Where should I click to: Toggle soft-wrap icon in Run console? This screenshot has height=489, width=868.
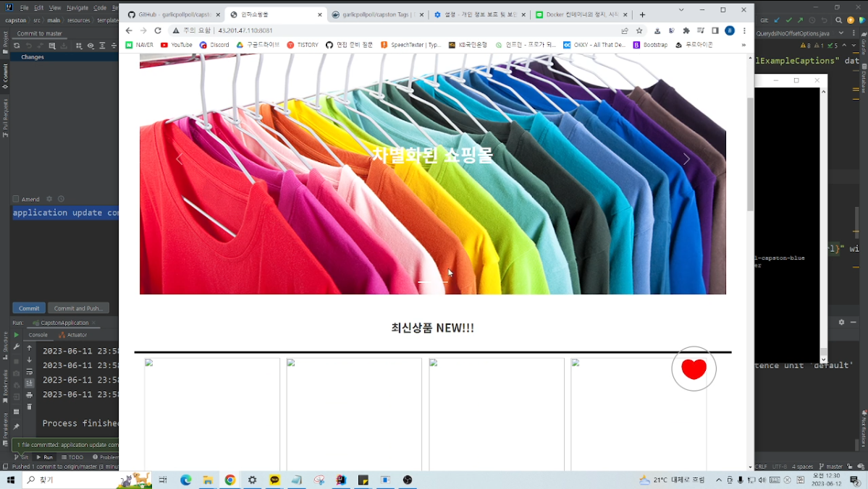click(x=30, y=372)
